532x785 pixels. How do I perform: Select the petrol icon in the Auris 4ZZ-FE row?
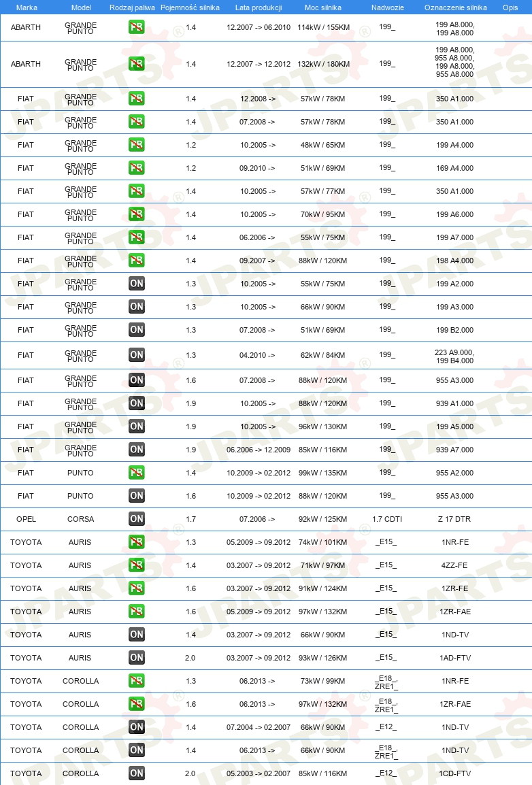point(137,565)
